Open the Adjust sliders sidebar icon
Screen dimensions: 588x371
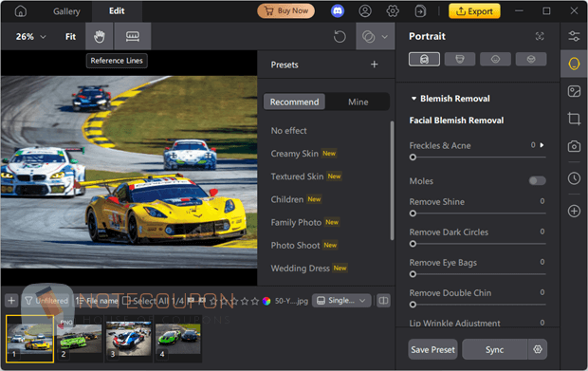574,36
